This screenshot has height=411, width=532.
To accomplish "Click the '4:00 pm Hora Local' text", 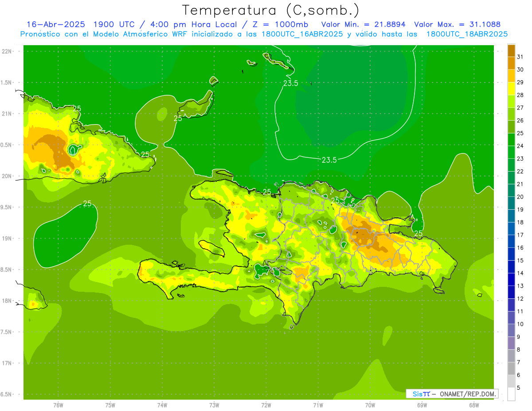I will (x=193, y=24).
